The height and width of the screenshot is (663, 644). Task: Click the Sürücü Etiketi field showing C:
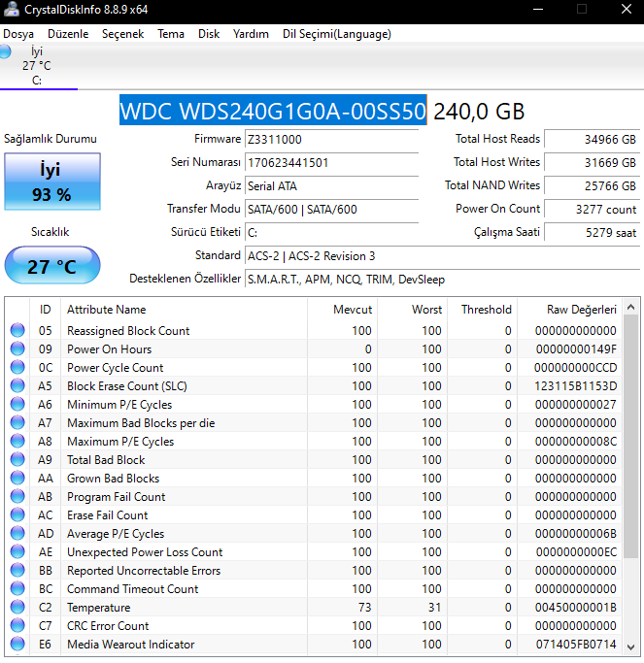[332, 233]
